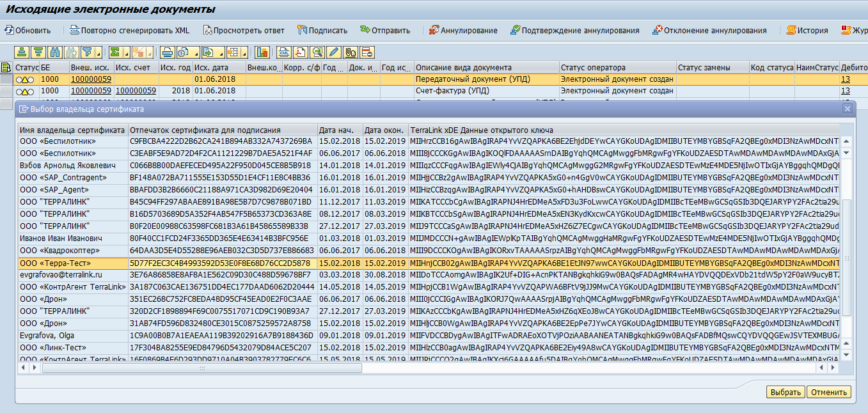
Task: Open link 100000059 in Исх. счет column
Action: (136, 91)
